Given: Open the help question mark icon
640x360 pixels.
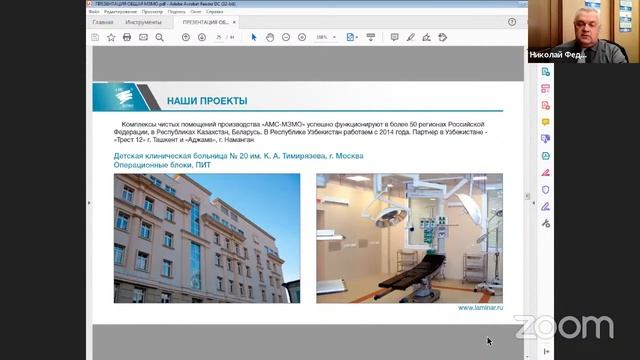Looking at the screenshot, I should coord(512,22).
